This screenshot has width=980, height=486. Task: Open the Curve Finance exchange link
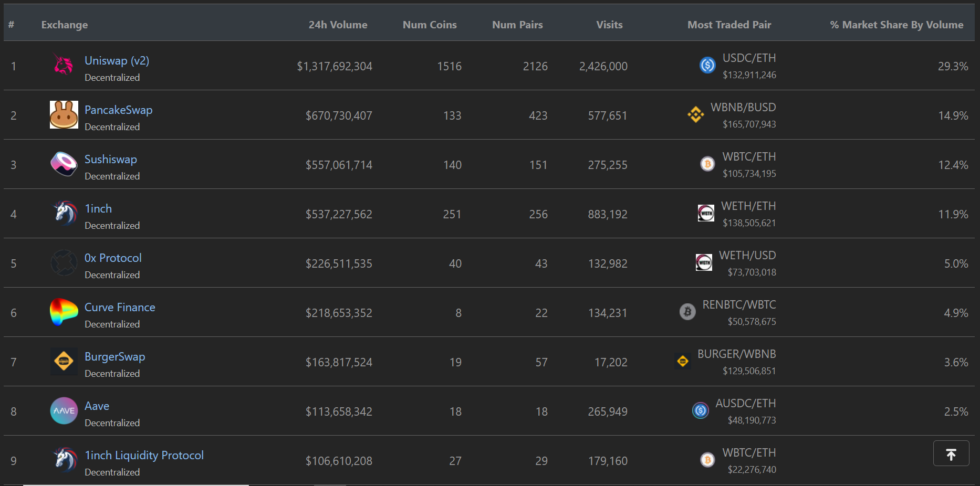pos(120,307)
